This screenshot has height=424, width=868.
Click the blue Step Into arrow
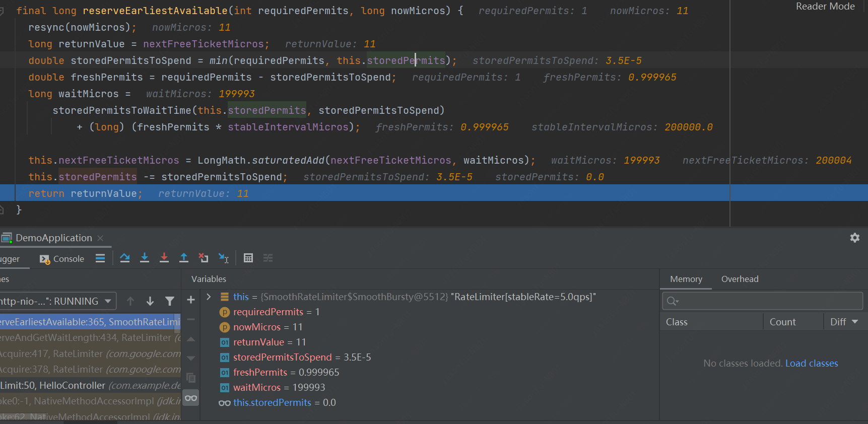[145, 258]
